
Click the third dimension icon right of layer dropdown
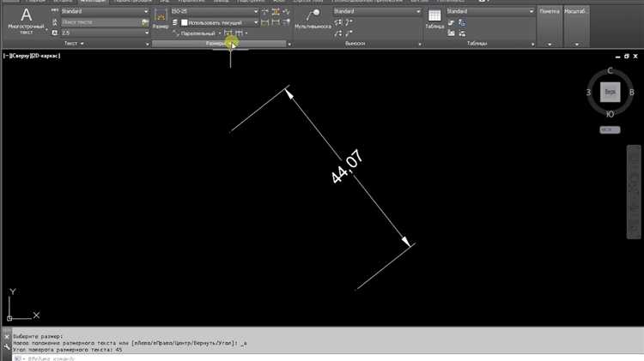pyautogui.click(x=286, y=22)
